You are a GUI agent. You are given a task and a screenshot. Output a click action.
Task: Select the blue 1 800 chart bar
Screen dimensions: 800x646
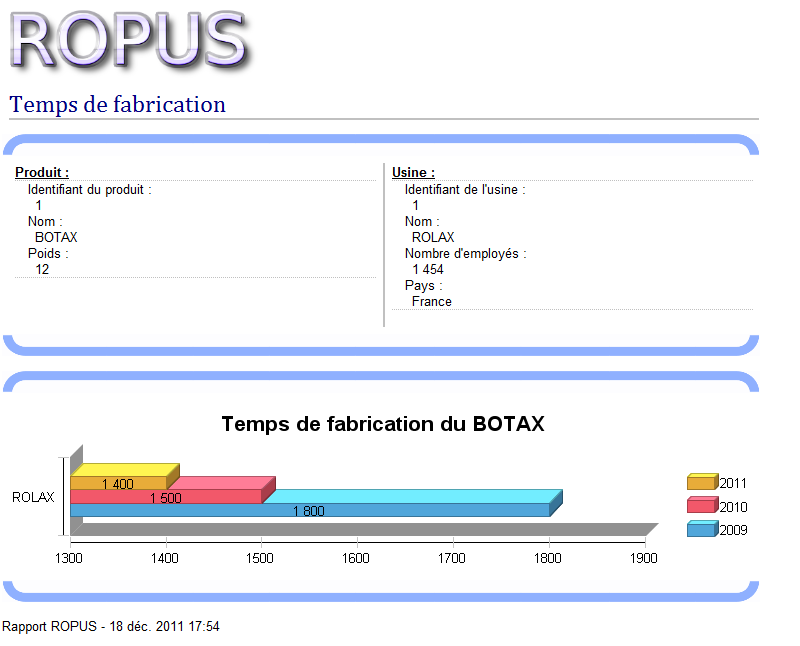pyautogui.click(x=310, y=510)
